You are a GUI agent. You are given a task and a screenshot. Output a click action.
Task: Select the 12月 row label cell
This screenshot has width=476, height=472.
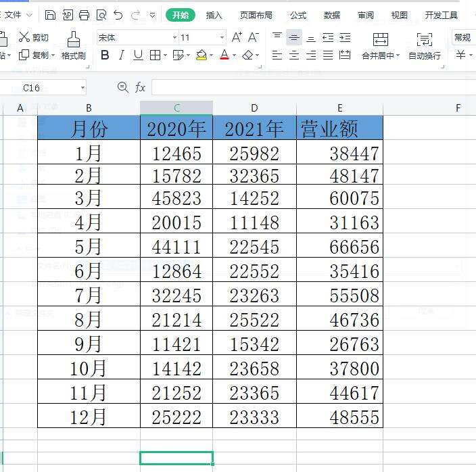tap(89, 416)
